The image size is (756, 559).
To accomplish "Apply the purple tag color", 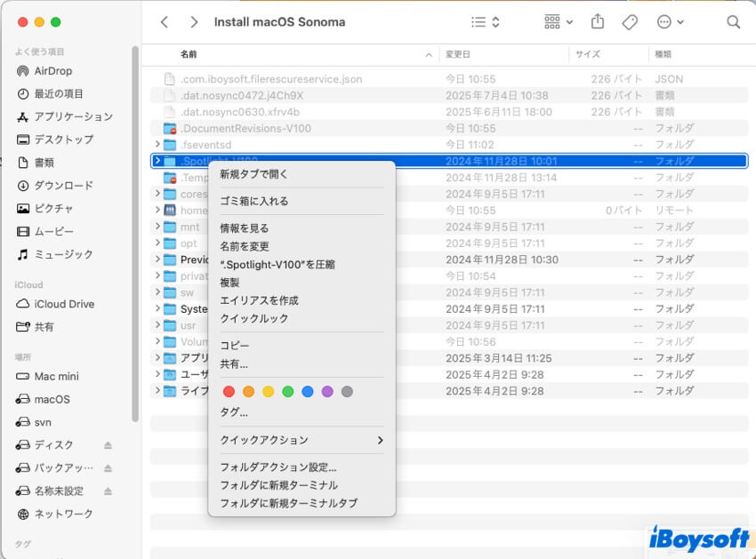I will (x=327, y=392).
